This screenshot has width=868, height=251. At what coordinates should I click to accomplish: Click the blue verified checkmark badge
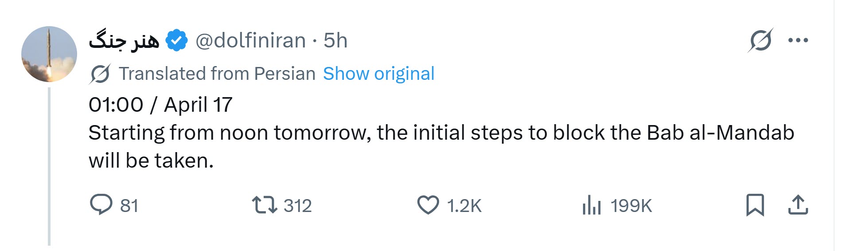tap(176, 41)
